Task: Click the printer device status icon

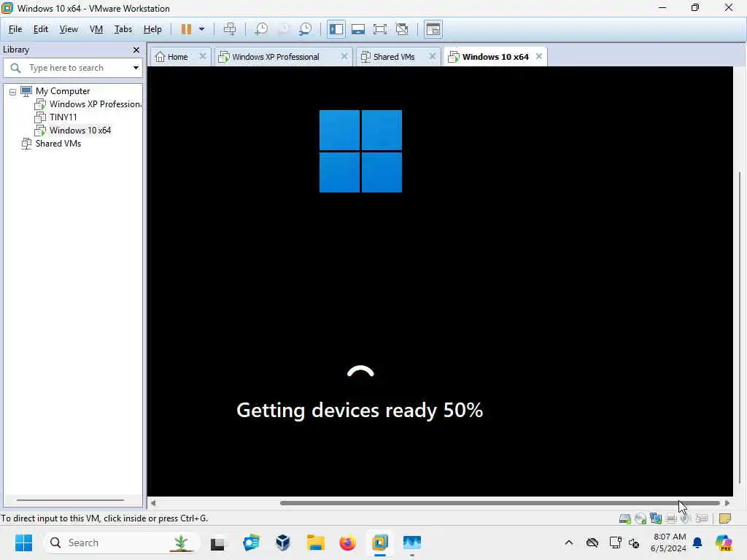Action: [x=671, y=518]
